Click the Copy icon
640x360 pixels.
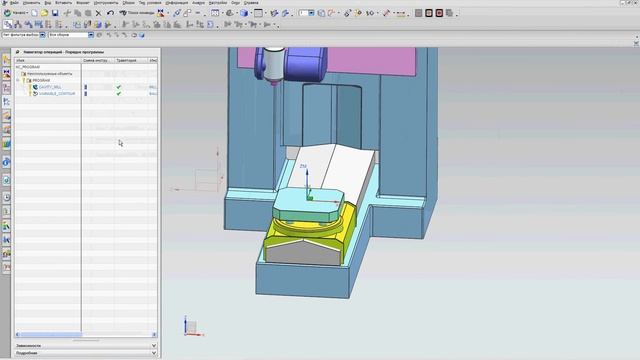78,13
